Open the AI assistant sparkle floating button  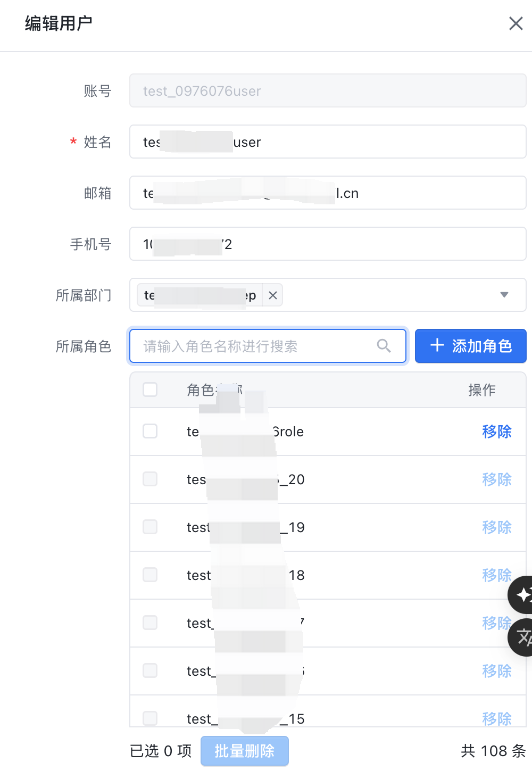(x=522, y=594)
